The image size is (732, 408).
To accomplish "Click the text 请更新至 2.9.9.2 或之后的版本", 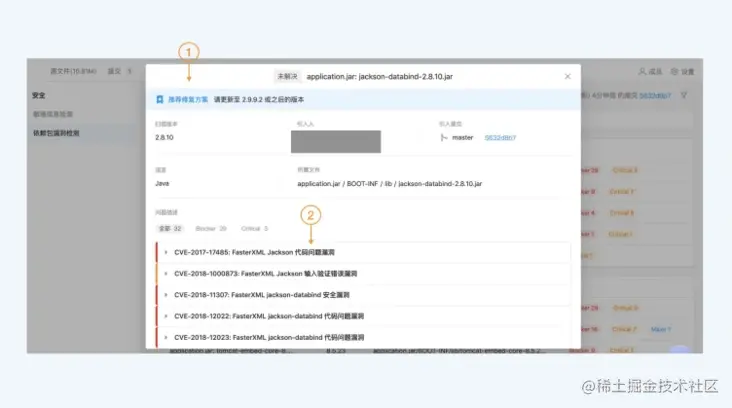I will [x=259, y=99].
